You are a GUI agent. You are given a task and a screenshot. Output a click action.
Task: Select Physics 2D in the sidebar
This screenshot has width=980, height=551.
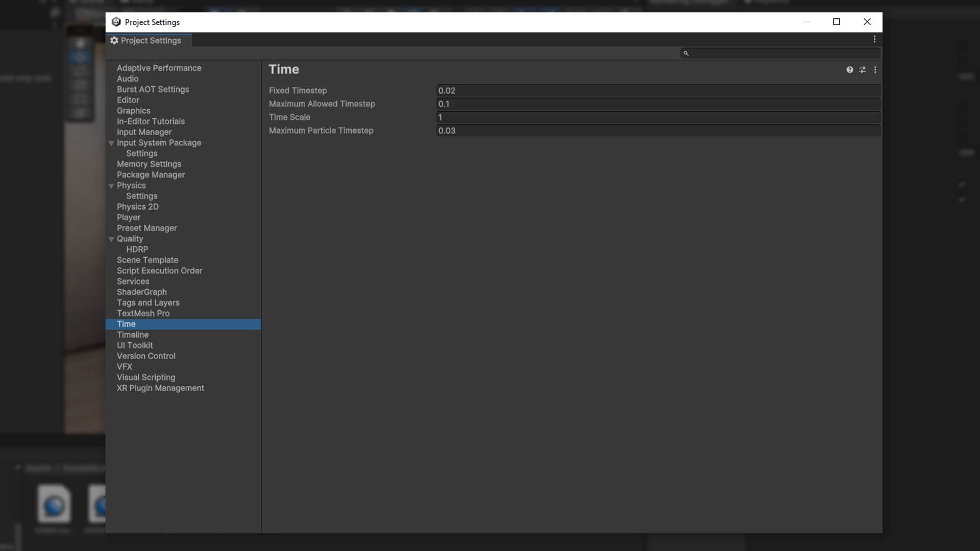click(x=137, y=207)
